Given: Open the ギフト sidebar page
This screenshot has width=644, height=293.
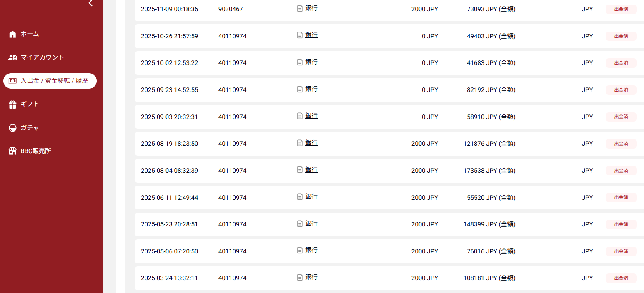Looking at the screenshot, I should (x=30, y=104).
